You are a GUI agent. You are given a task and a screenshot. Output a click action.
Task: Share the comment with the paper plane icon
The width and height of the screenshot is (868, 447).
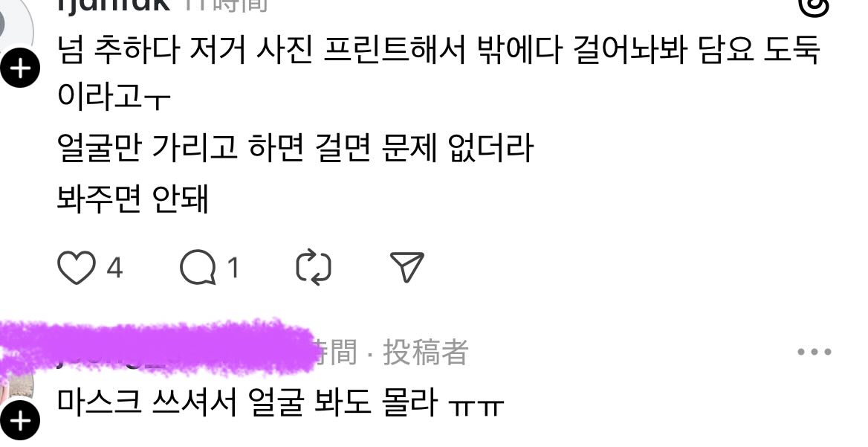point(407,268)
